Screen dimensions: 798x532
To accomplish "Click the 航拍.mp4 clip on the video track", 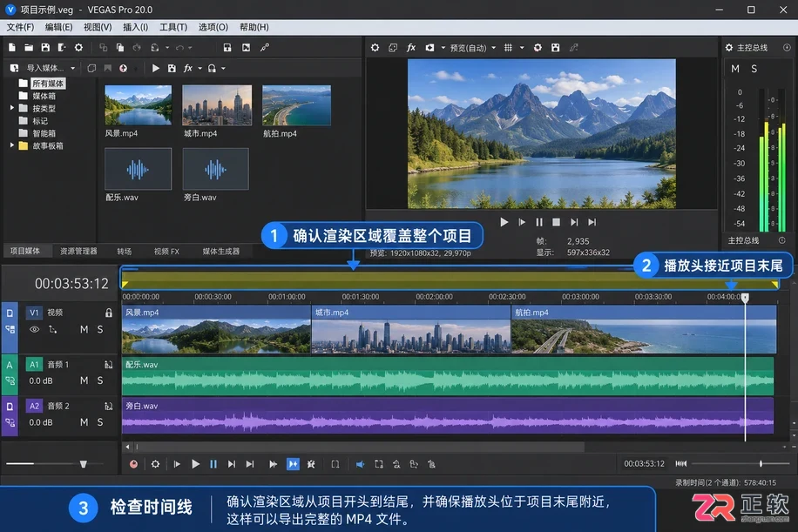I will [x=644, y=329].
